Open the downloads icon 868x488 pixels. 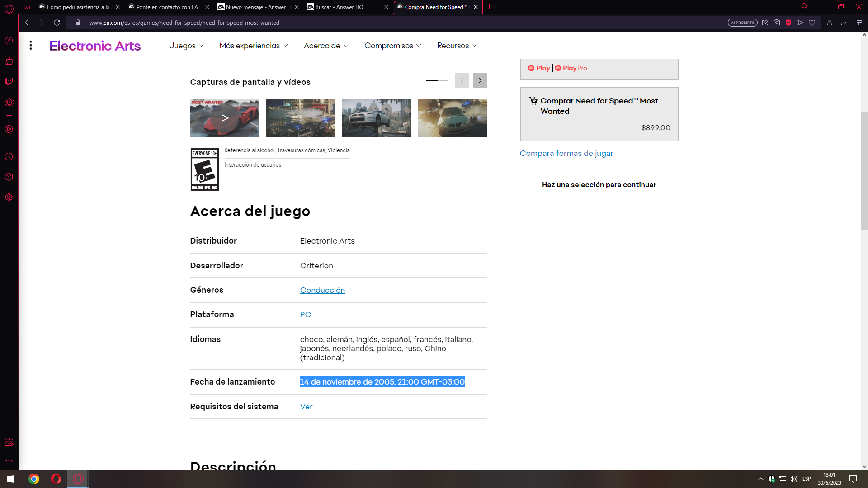tap(844, 23)
